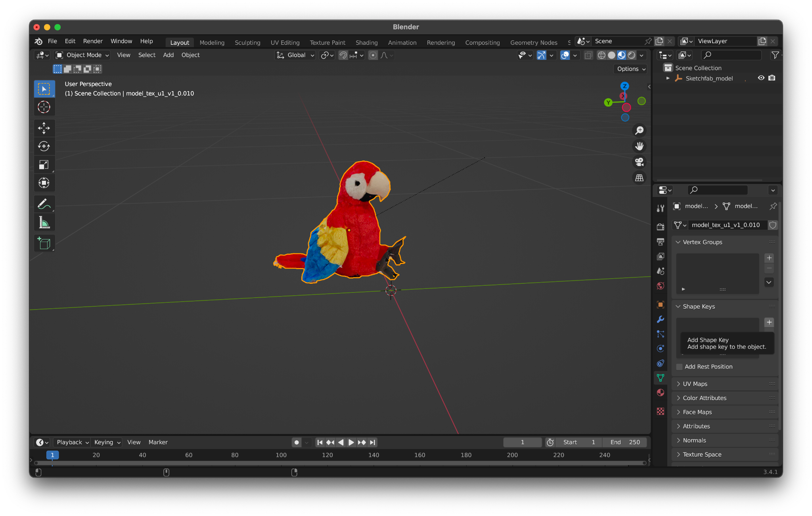Open the Output properties tab

pyautogui.click(x=661, y=242)
